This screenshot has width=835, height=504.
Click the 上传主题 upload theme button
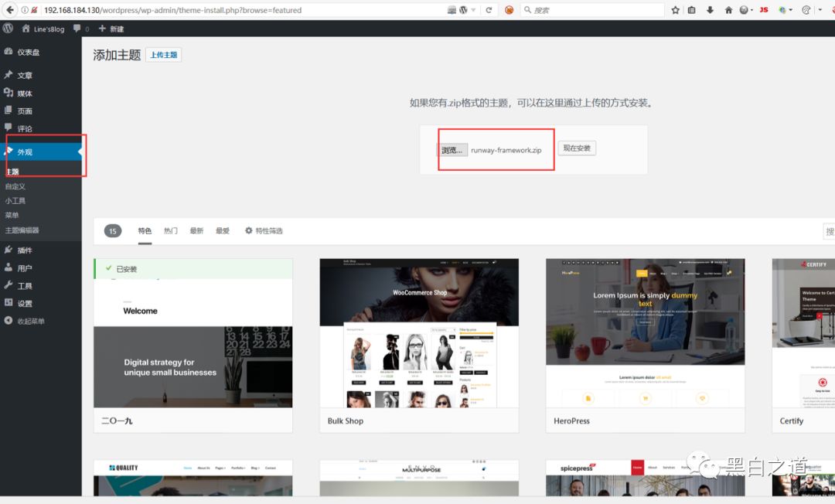click(163, 55)
